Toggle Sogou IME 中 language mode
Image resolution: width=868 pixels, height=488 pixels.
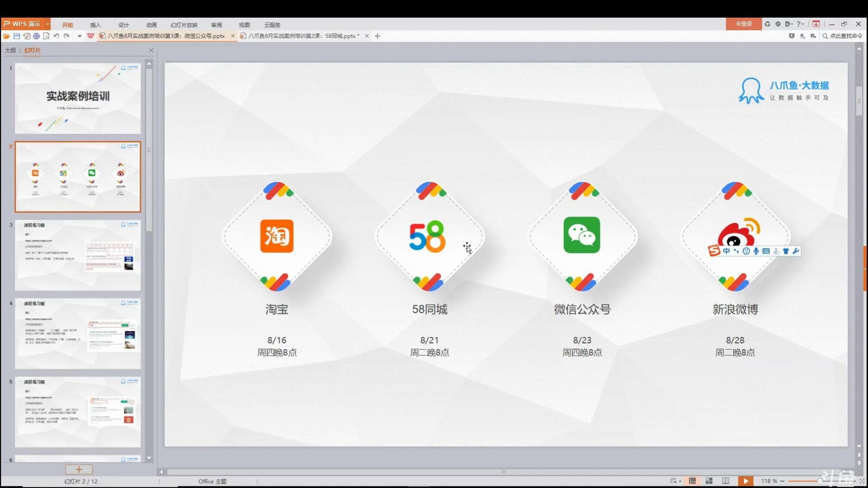[x=726, y=251]
